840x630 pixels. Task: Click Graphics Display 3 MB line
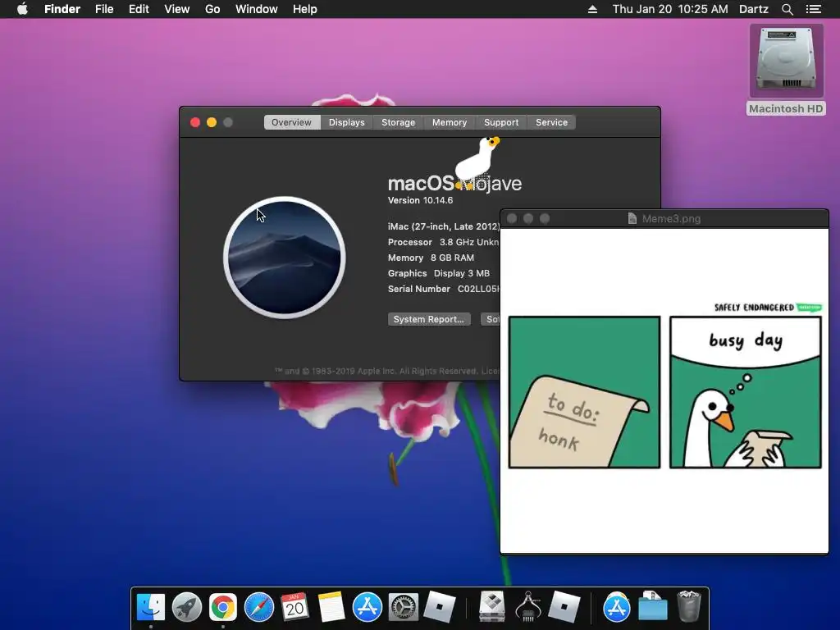coord(439,273)
